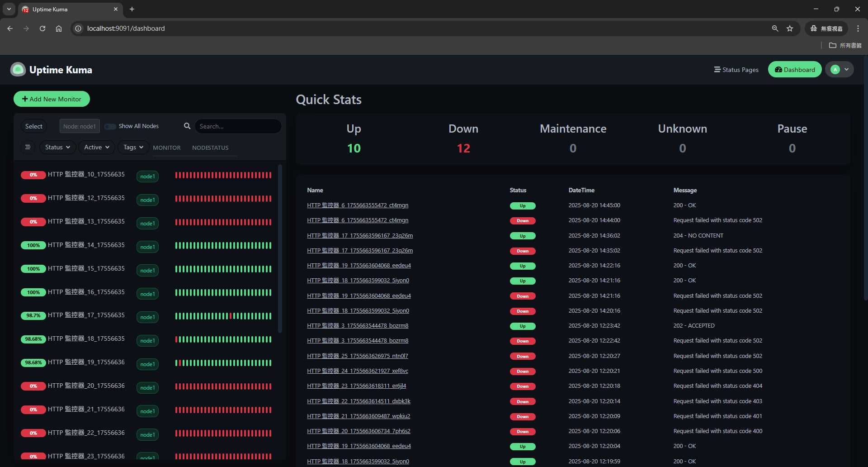Viewport: 868px width, 467px height.
Task: Open the Tags filter dropdown
Action: [132, 147]
